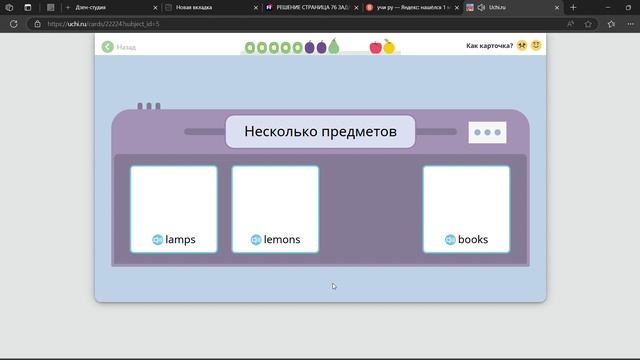
Task: Open read aloud in address bar
Action: pos(570,24)
